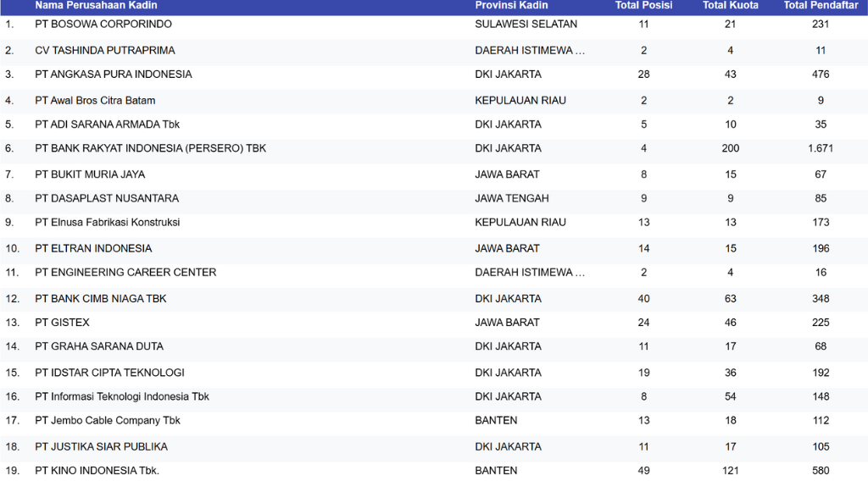Click the JAWA TENGAH province cell

512,199
